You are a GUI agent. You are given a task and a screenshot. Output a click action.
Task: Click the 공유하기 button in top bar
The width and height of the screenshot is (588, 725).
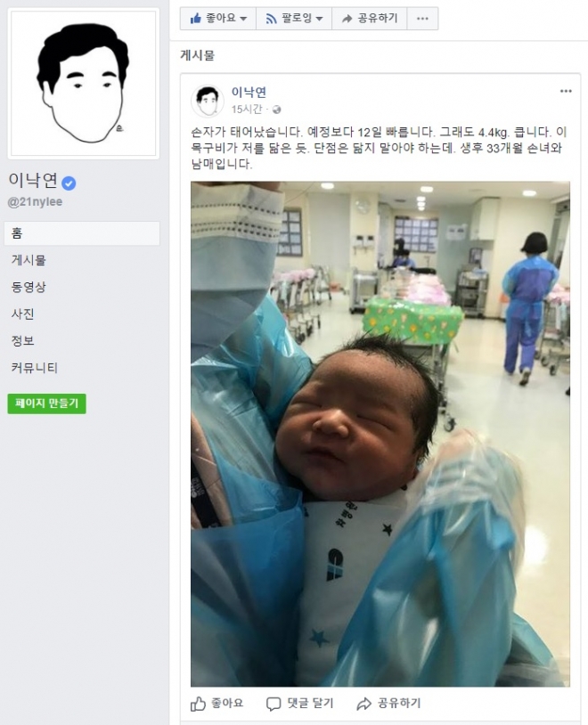point(369,19)
